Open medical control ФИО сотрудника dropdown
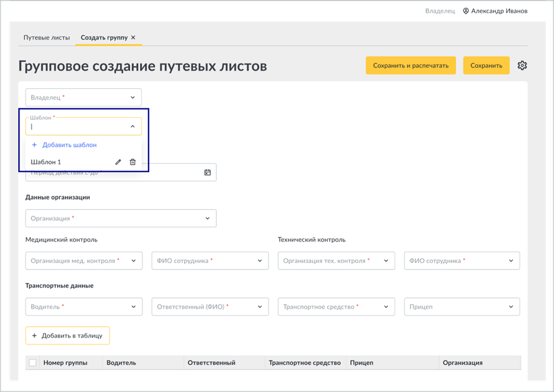The image size is (554, 392). [210, 261]
